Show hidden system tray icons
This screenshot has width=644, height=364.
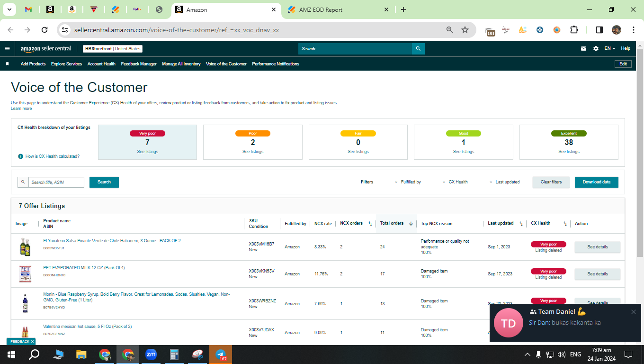pyautogui.click(x=528, y=355)
